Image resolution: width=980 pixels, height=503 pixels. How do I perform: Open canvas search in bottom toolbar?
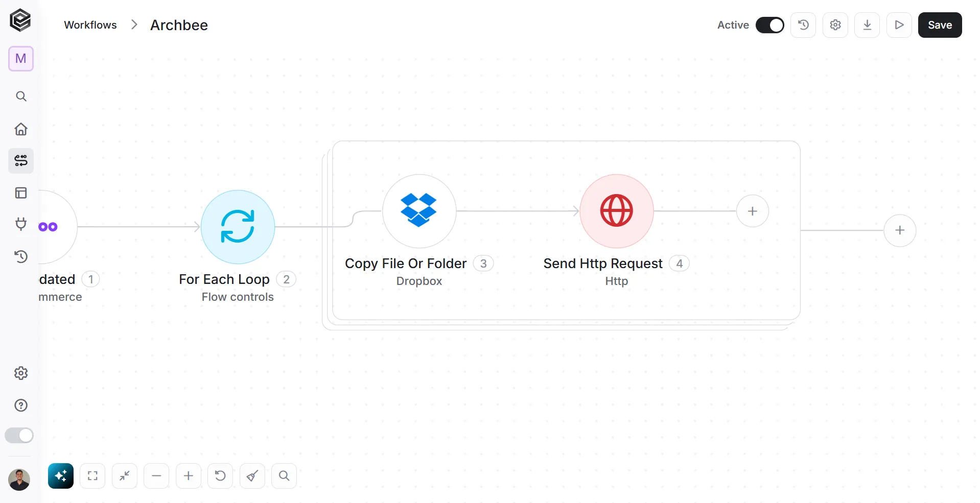[x=284, y=476]
